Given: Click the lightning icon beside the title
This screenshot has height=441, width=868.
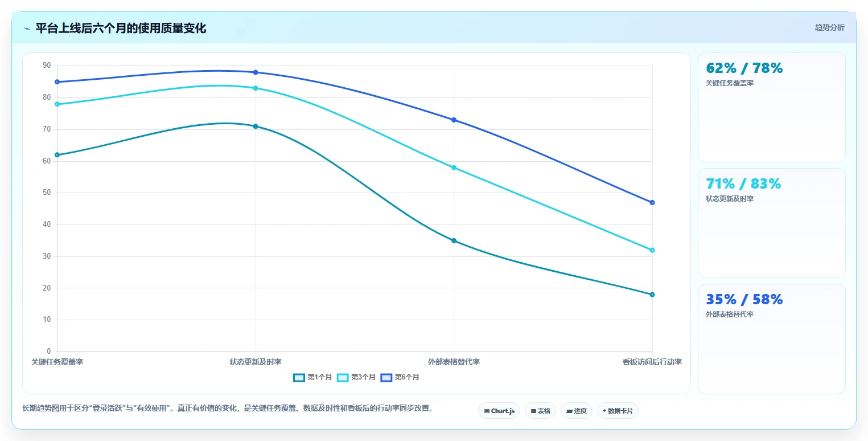Looking at the screenshot, I should click(27, 28).
